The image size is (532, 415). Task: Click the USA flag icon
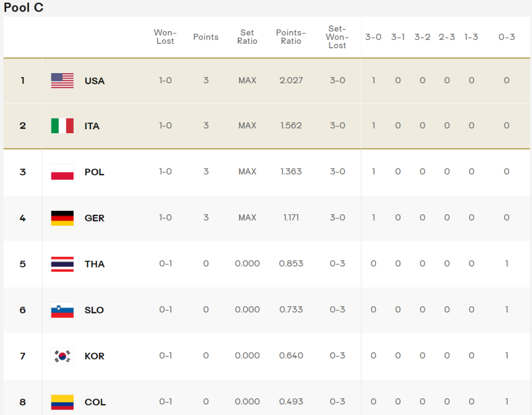click(x=62, y=81)
